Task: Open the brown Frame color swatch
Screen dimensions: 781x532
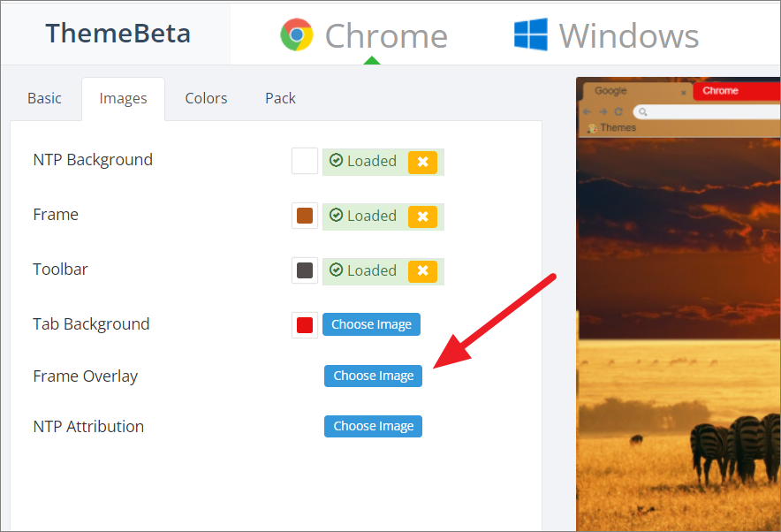Action: [305, 216]
